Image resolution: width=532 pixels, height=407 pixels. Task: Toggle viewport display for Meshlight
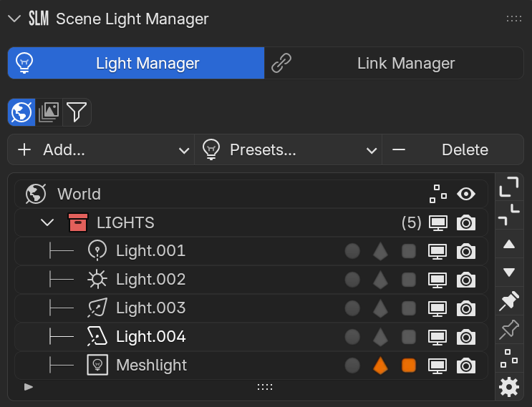437,366
